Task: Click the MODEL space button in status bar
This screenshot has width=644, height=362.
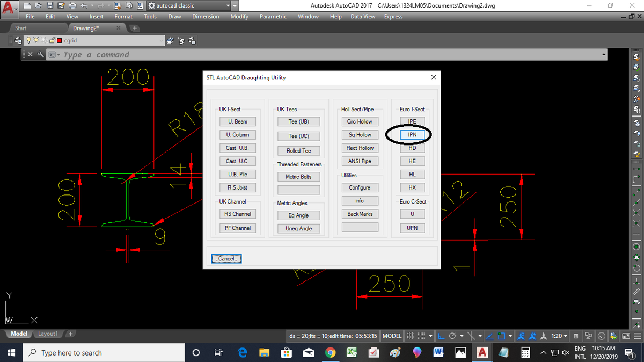Action: (392, 336)
